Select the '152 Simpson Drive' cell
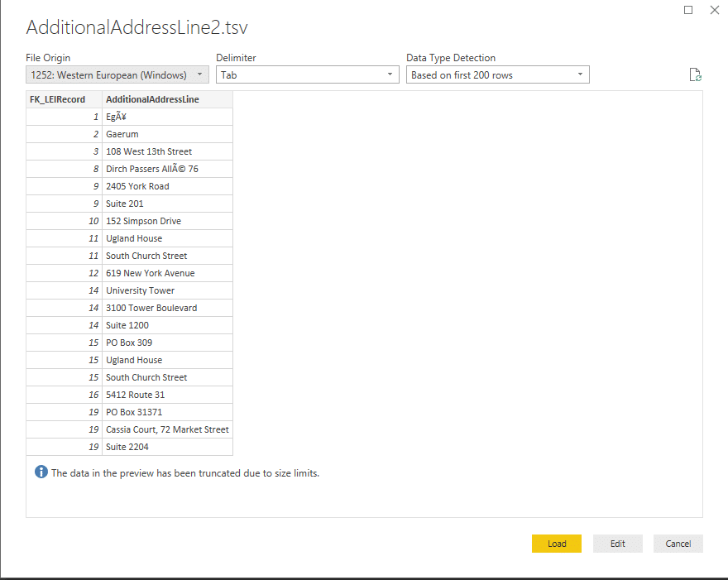This screenshot has width=728, height=580. pos(167,221)
